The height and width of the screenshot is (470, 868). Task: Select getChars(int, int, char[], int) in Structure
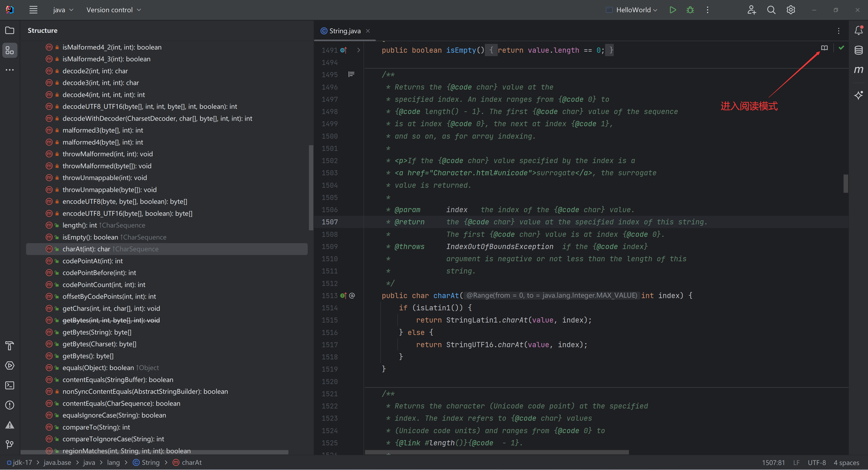point(167,309)
